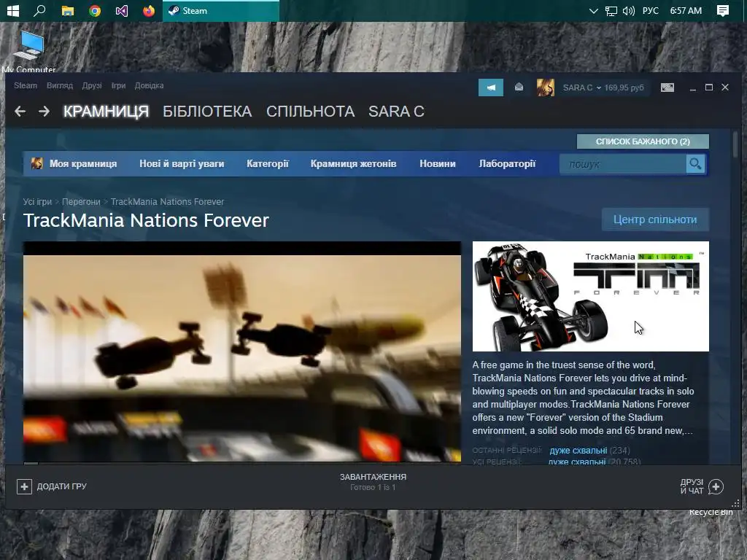This screenshot has width=747, height=560.
Task: Open the Ігри menu
Action: (x=119, y=86)
